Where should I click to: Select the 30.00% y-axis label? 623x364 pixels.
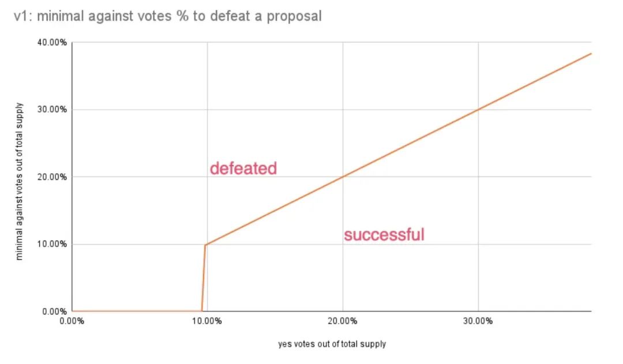[52, 110]
